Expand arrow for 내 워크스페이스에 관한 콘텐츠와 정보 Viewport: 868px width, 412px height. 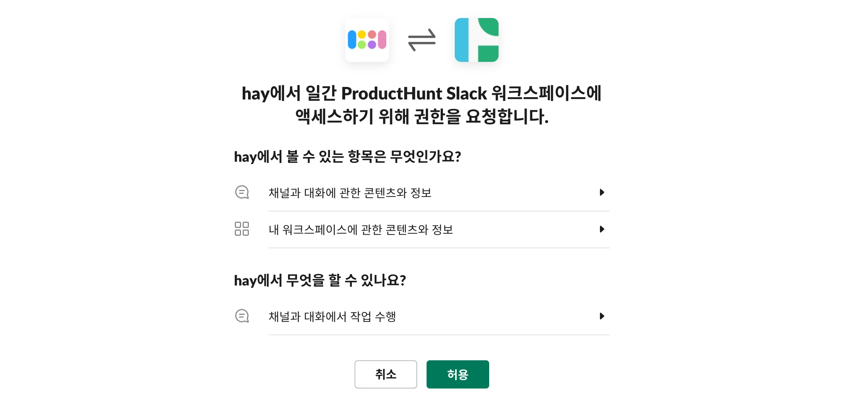(x=602, y=229)
